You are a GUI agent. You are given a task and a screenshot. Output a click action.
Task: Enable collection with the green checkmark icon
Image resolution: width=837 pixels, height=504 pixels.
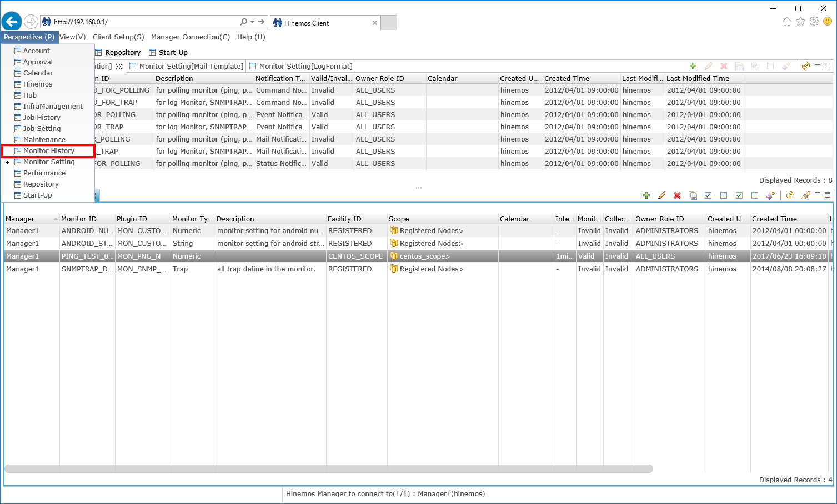tap(739, 195)
